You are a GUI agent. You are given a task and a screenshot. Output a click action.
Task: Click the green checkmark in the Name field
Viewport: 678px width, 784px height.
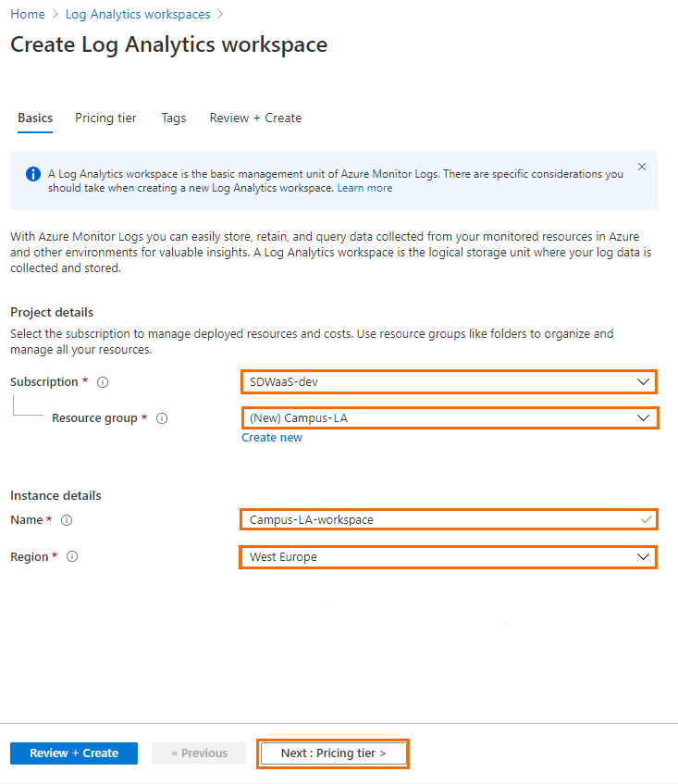646,519
